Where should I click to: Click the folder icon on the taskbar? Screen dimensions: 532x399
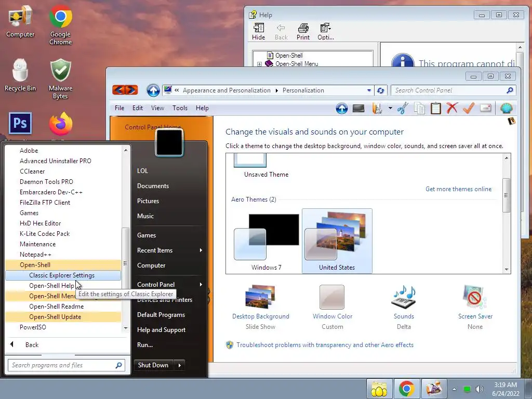[379, 389]
